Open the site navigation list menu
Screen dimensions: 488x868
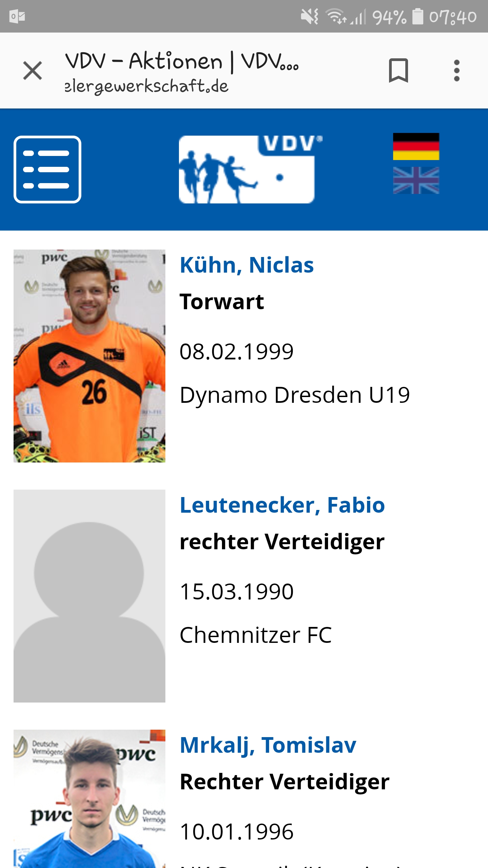click(47, 170)
